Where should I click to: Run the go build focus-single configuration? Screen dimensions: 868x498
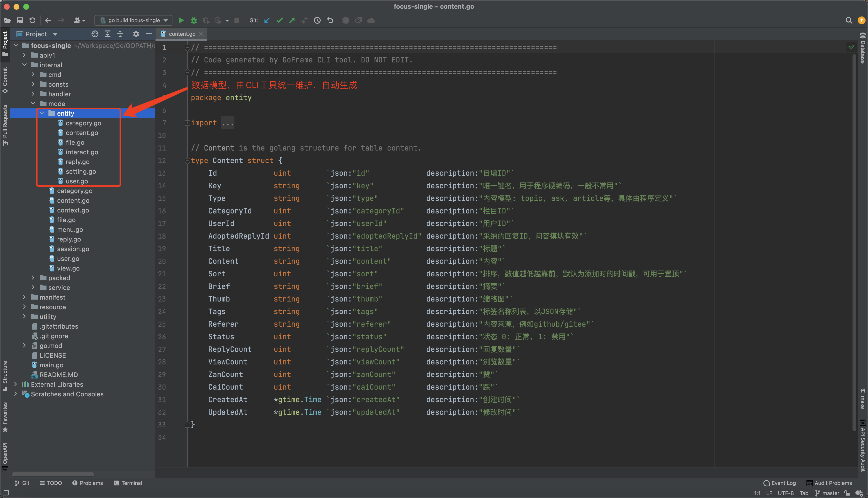181,20
